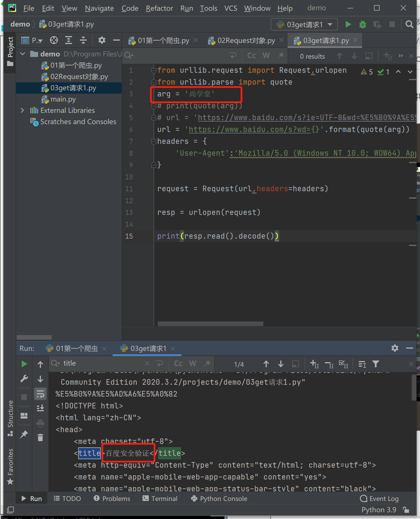This screenshot has height=519, width=420.
Task: Rerun script with Run panel play icon
Action: point(24,364)
